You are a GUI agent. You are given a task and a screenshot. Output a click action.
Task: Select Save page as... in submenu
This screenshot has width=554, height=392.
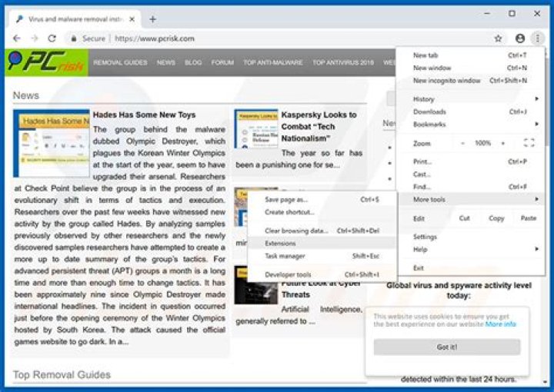click(322, 200)
